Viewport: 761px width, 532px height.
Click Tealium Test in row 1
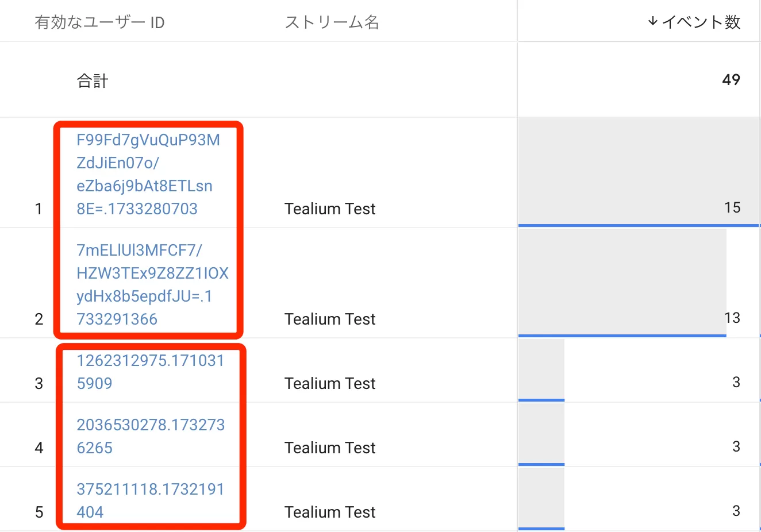pos(330,209)
